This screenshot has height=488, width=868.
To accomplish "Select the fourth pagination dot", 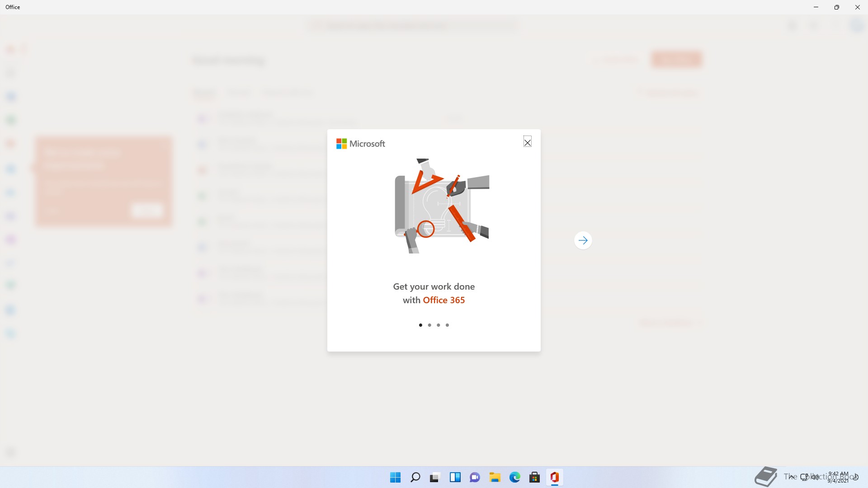I will coord(447,325).
